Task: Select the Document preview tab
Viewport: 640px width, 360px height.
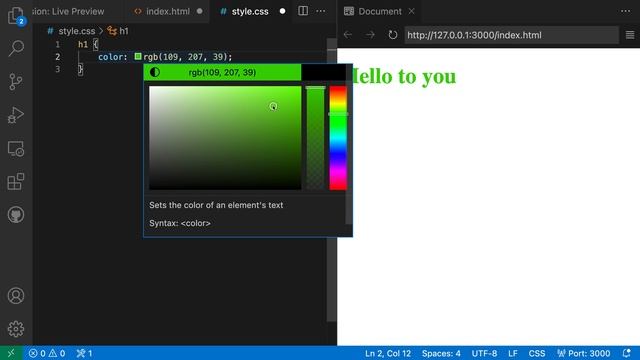Action: click(x=380, y=11)
